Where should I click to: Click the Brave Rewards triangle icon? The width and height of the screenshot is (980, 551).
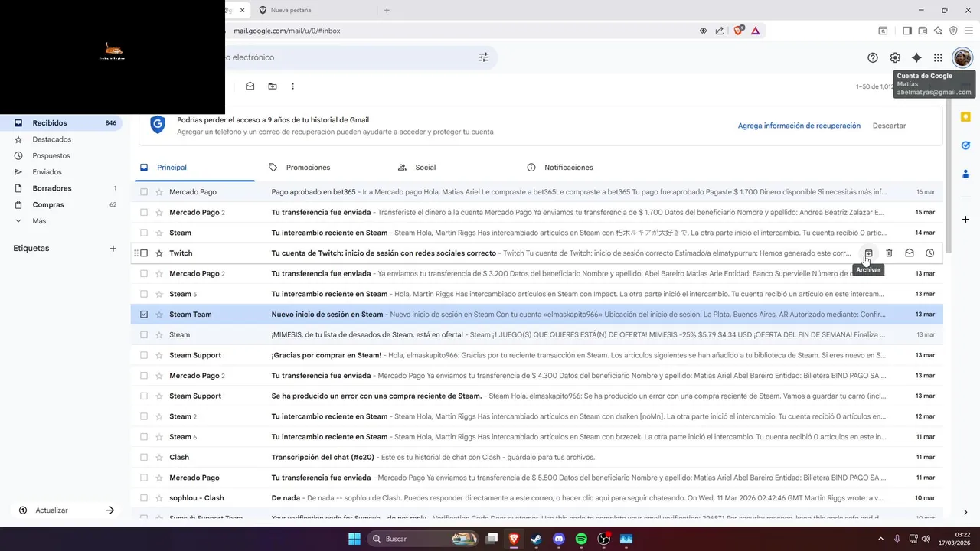[x=756, y=31]
